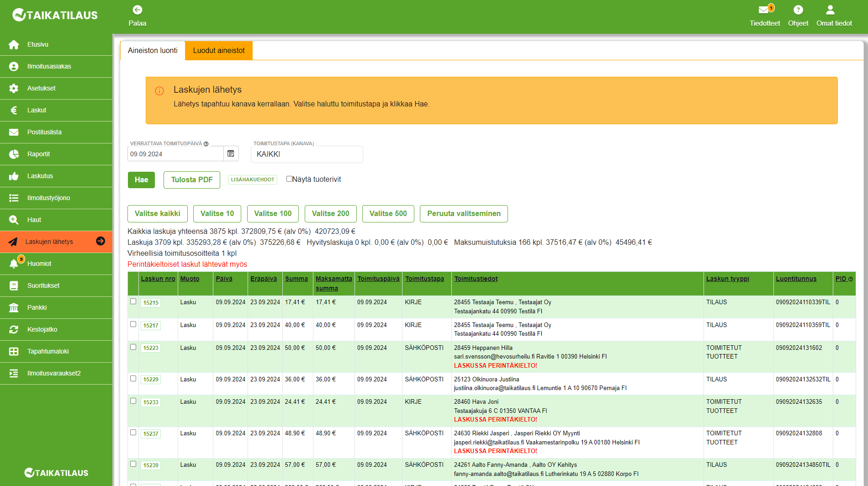868x486 pixels.
Task: Open the Toimitustapa (kanava) KAIKKI dropdown
Action: coord(307,154)
